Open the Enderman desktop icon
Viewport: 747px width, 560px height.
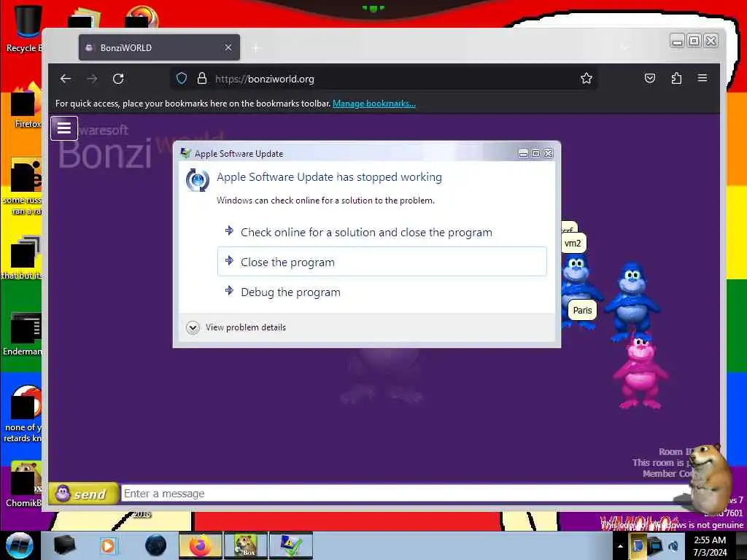coord(23,333)
